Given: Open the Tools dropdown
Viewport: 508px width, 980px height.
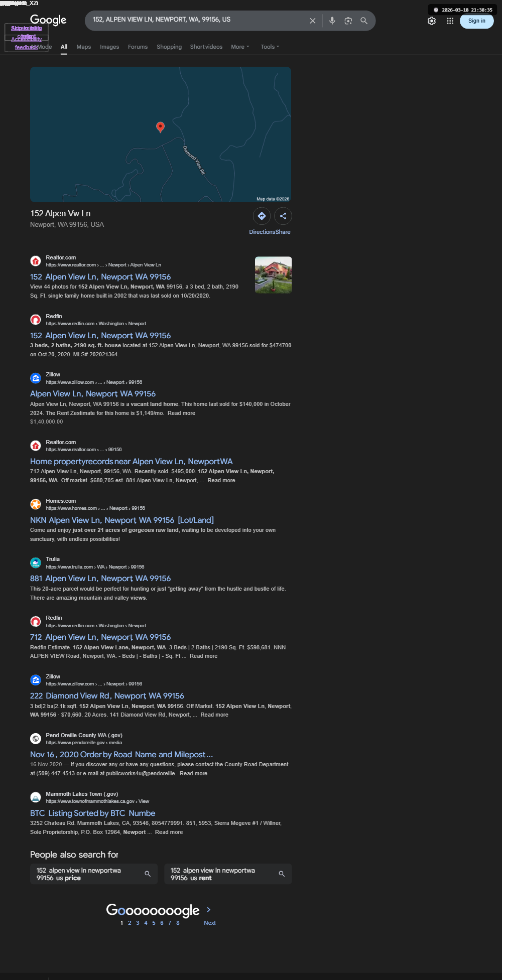Looking at the screenshot, I should [x=270, y=47].
